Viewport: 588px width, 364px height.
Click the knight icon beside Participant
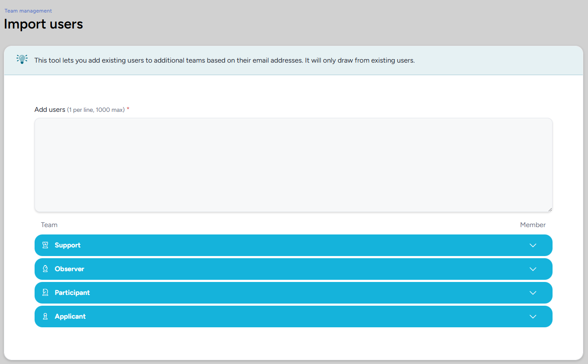(x=45, y=293)
